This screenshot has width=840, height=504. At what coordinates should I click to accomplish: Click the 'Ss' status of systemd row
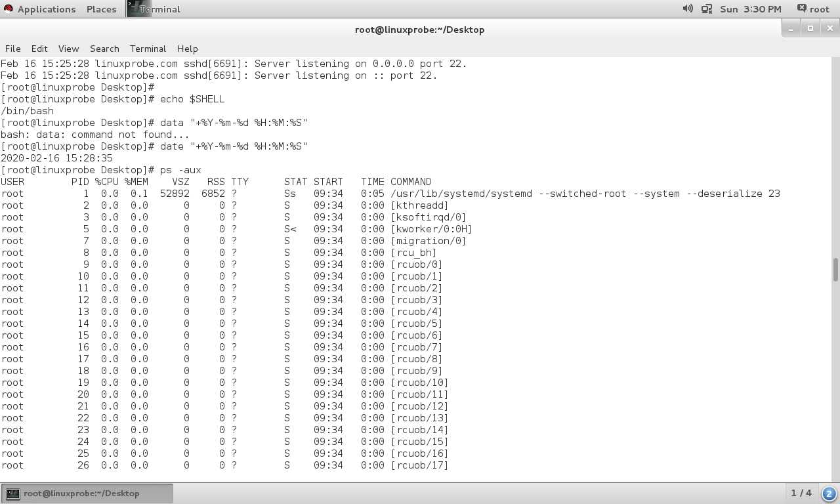(290, 194)
